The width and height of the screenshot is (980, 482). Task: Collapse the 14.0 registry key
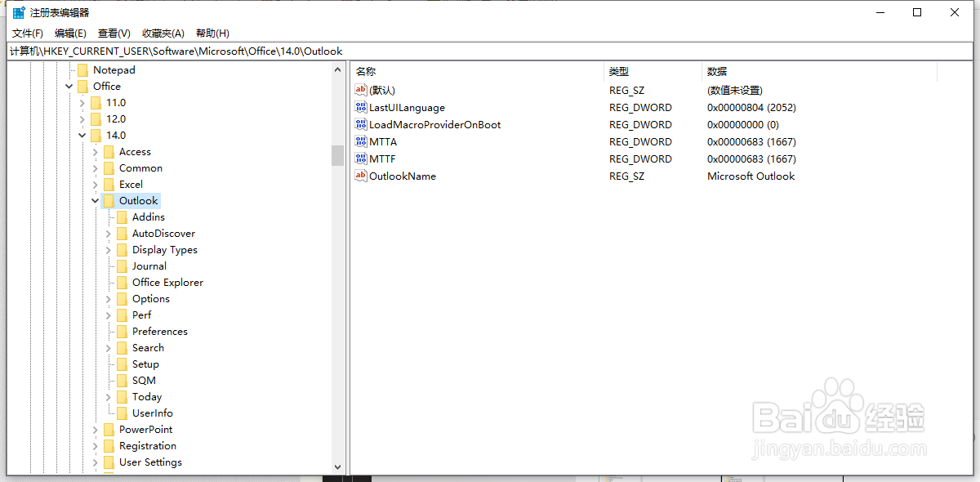[x=82, y=135]
